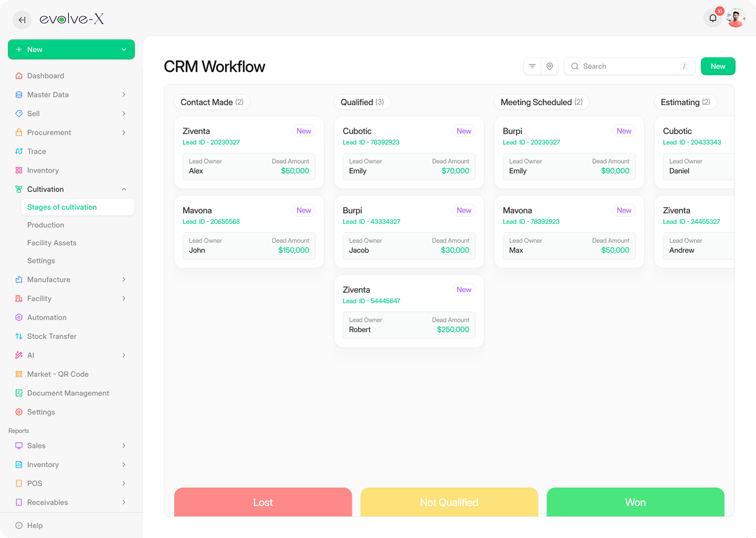
Task: Select Production under Cultivation
Action: tap(46, 225)
